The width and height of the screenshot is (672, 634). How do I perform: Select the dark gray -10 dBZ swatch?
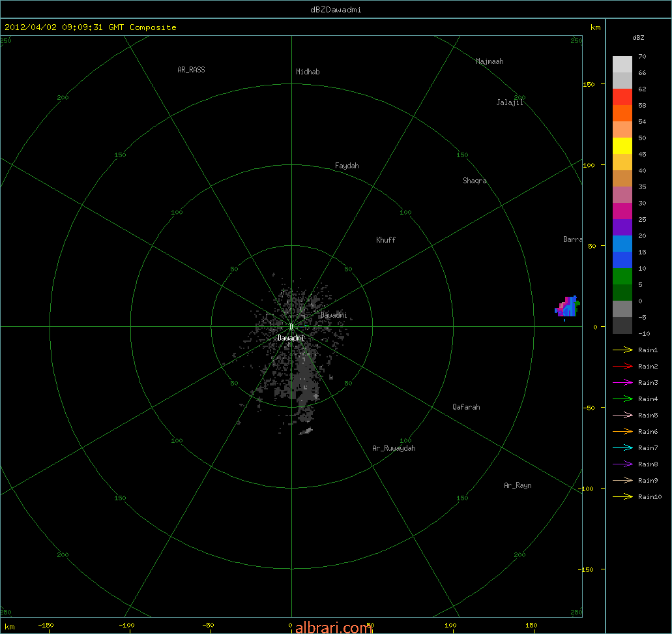click(622, 325)
